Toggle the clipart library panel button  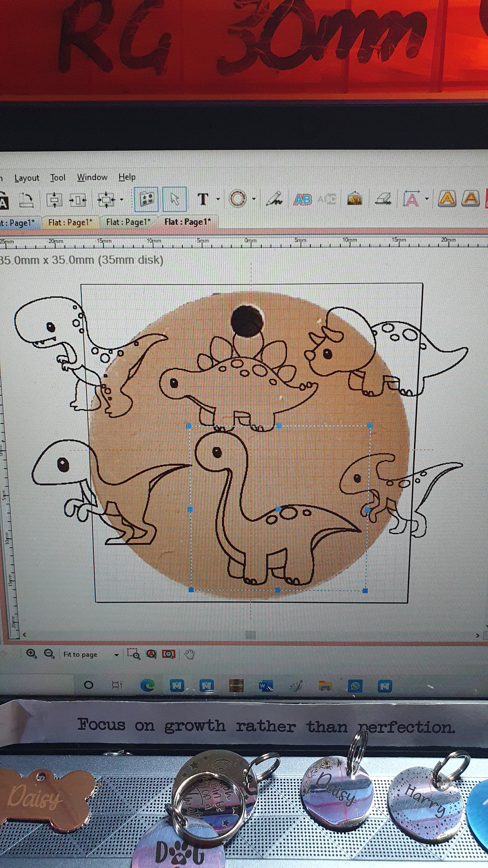(x=146, y=199)
